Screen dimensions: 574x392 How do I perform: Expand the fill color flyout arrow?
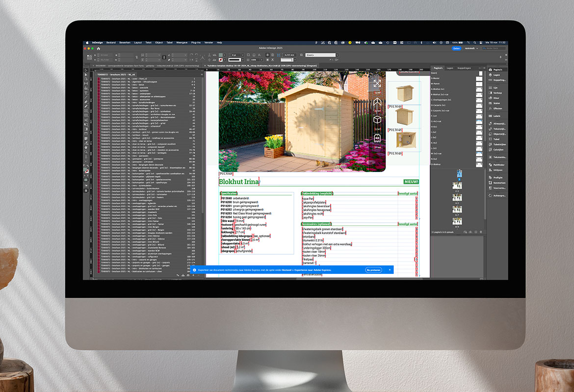tap(224, 55)
